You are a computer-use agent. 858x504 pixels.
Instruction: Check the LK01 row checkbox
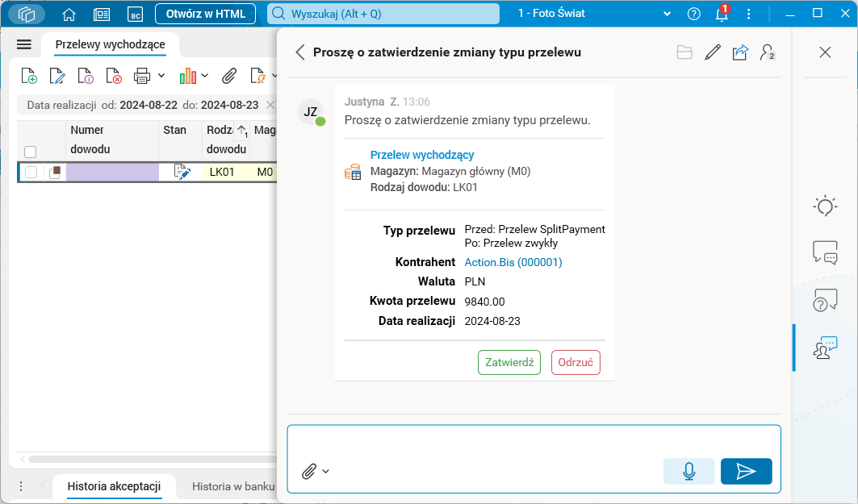click(x=31, y=172)
